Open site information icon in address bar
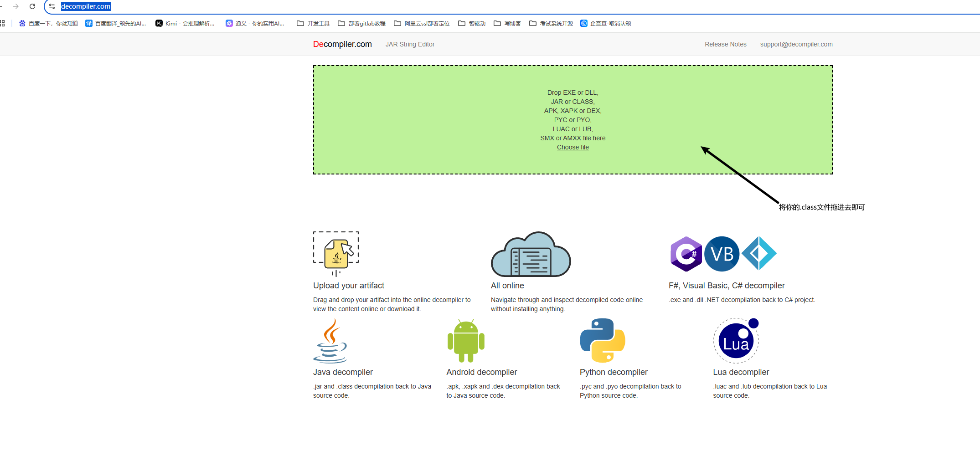This screenshot has width=980, height=471. (52, 6)
